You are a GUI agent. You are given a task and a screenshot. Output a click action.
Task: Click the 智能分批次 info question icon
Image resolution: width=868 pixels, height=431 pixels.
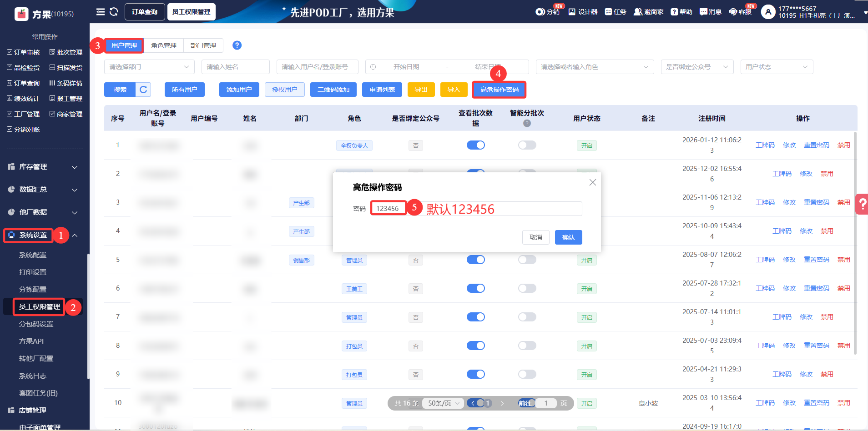tap(527, 123)
